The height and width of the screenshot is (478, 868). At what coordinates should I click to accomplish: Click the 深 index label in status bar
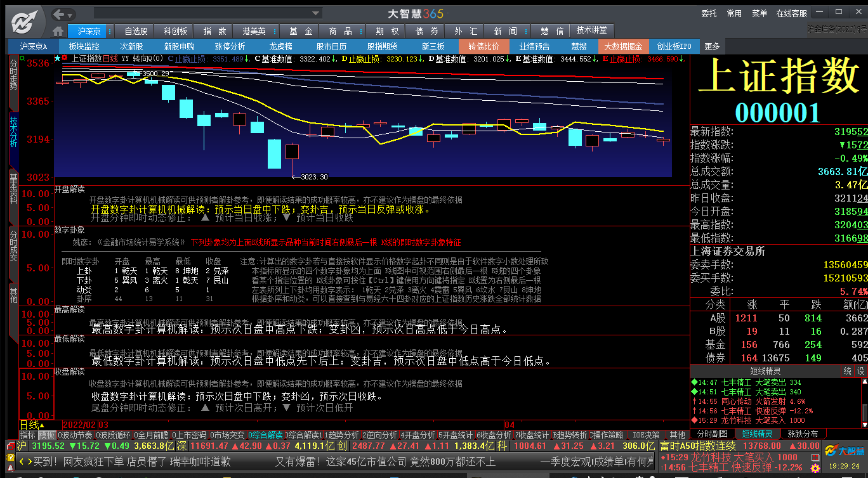(x=181, y=446)
